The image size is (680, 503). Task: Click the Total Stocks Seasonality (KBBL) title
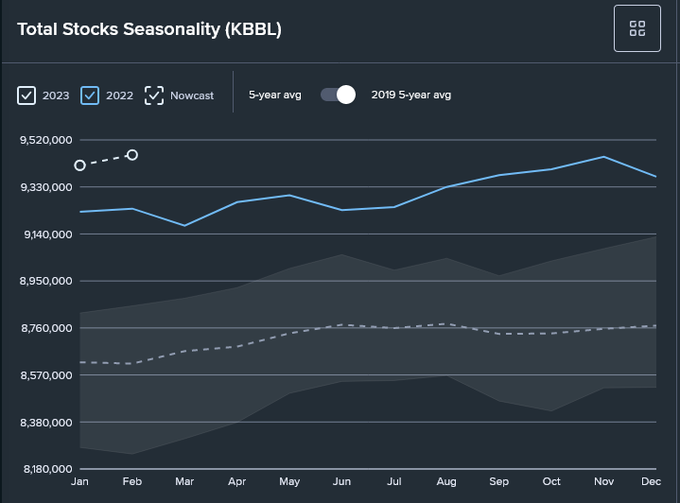pyautogui.click(x=150, y=29)
